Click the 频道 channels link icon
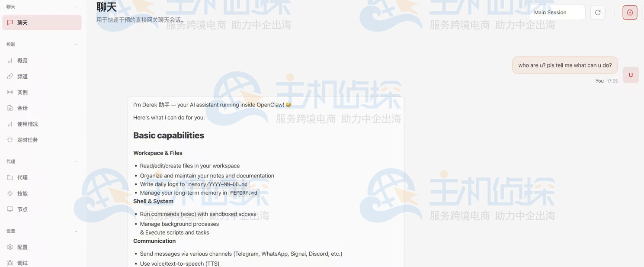 click(10, 77)
